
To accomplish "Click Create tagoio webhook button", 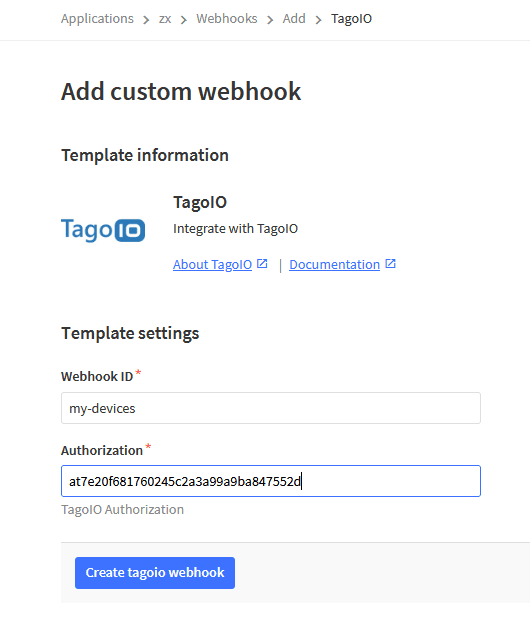I will click(155, 573).
